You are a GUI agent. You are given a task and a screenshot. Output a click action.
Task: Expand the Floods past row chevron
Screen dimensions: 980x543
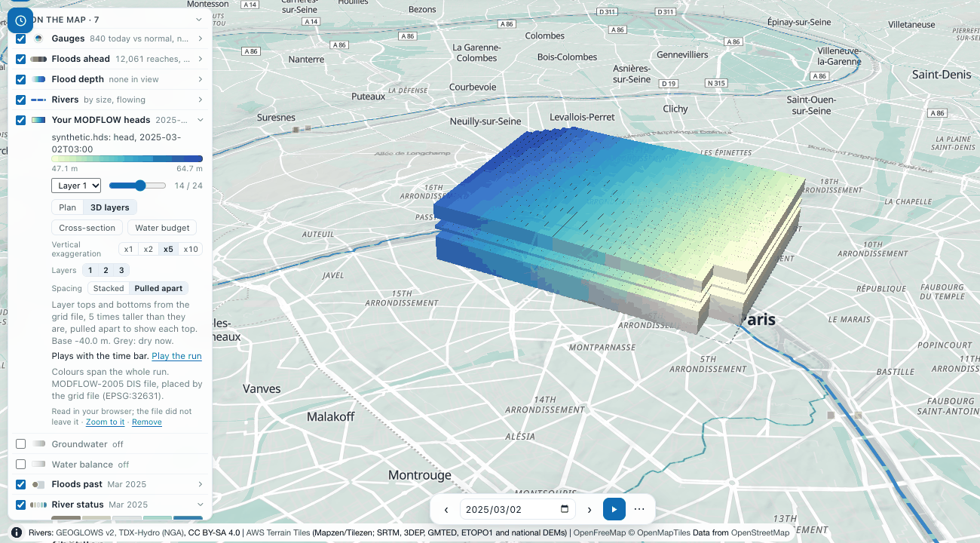[201, 484]
